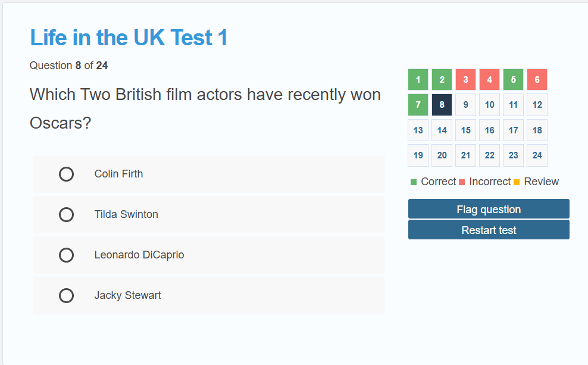
Task: Return to green question 7 tile
Action: (x=418, y=105)
